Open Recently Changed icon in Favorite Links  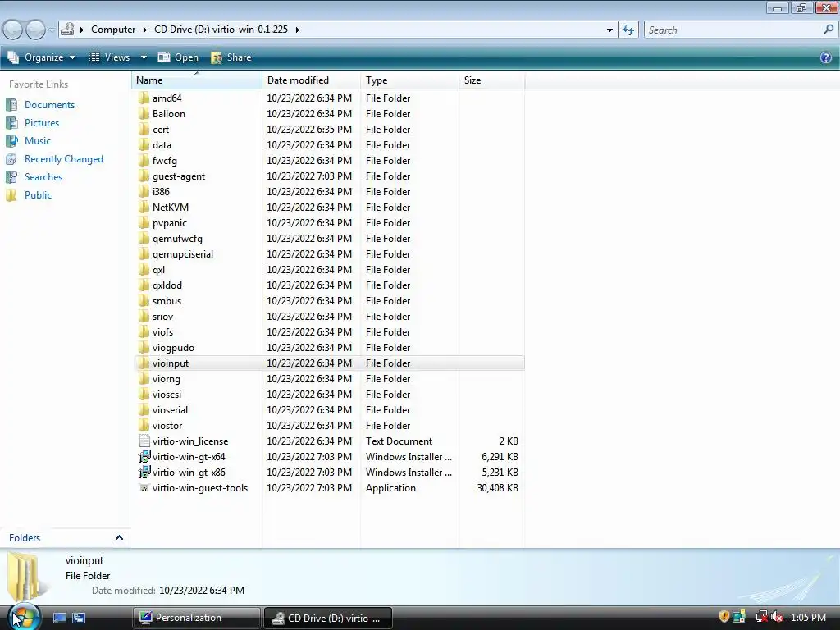(x=11, y=159)
